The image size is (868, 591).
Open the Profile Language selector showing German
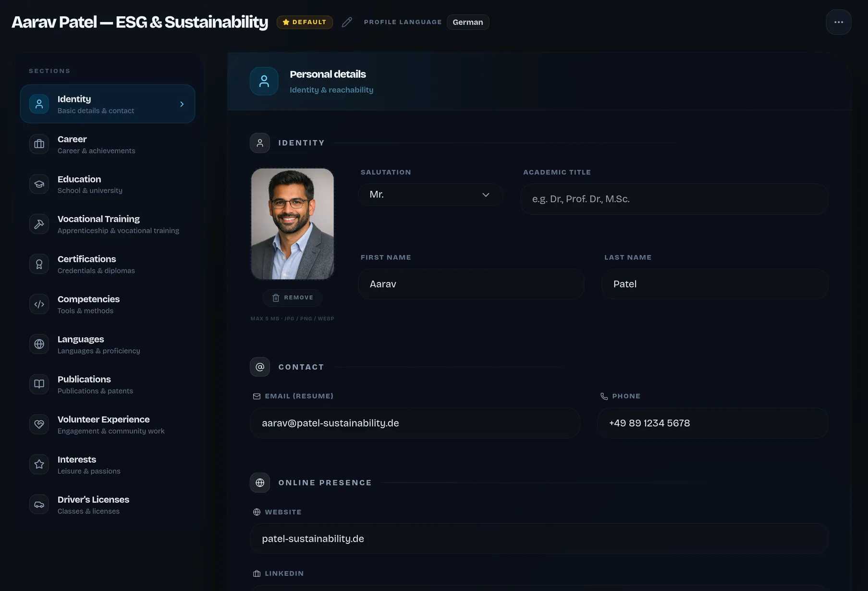pos(468,22)
